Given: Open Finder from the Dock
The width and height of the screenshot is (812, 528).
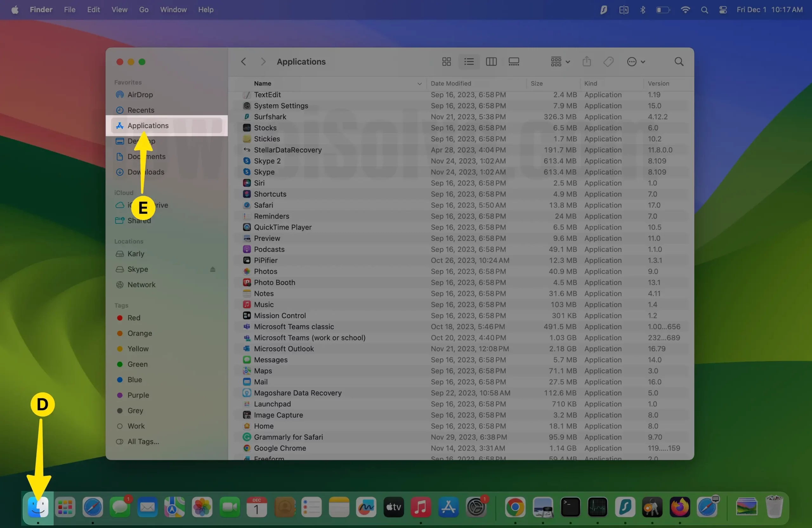Looking at the screenshot, I should point(38,507).
